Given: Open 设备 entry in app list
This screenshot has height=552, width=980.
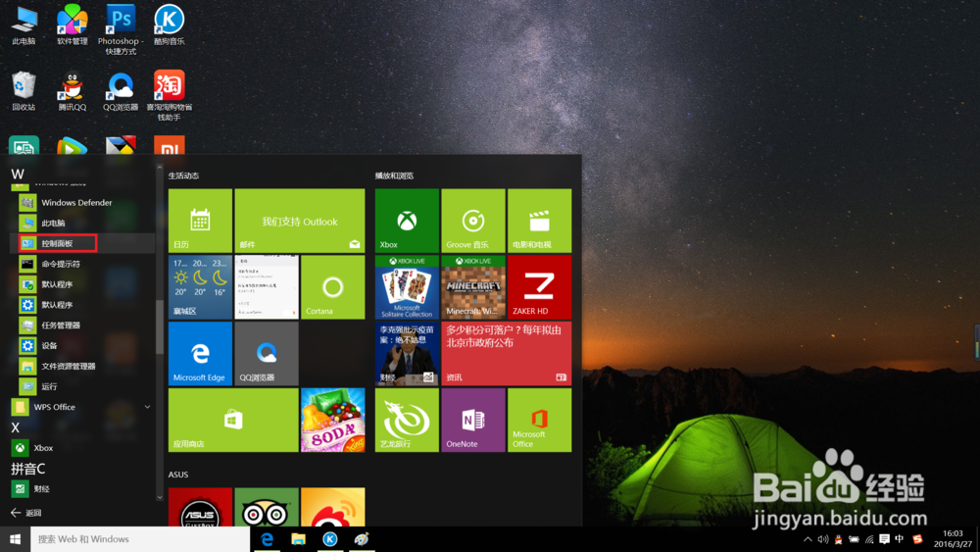Looking at the screenshot, I should click(x=82, y=346).
